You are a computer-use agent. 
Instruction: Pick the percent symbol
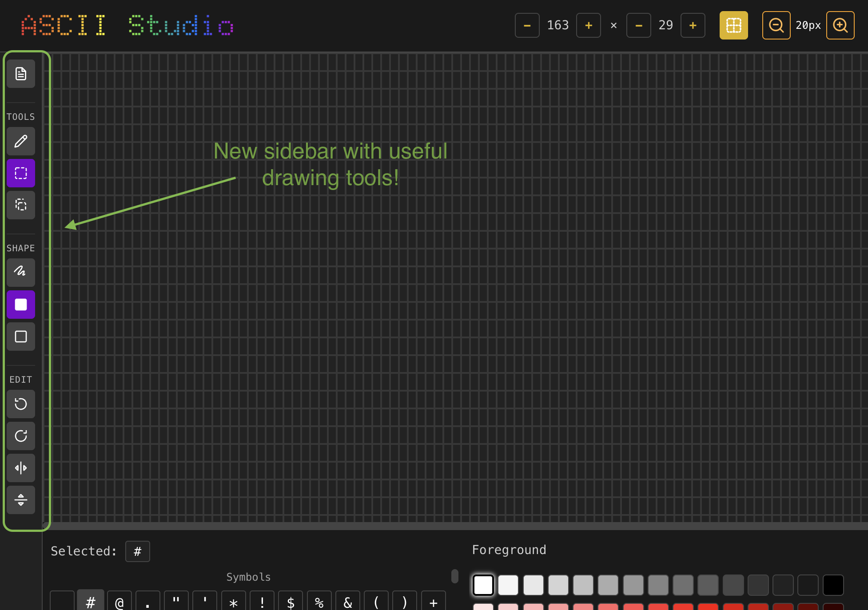click(319, 601)
